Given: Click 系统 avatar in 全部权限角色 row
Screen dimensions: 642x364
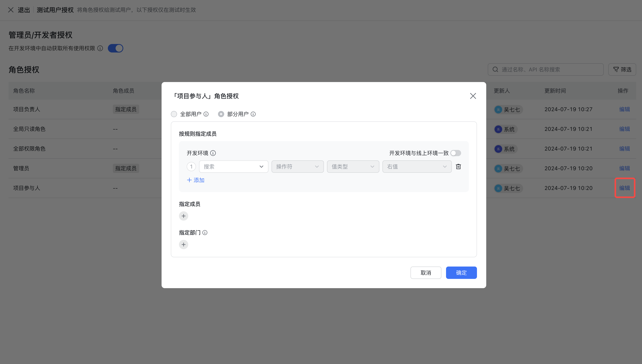Looking at the screenshot, I should tap(498, 149).
